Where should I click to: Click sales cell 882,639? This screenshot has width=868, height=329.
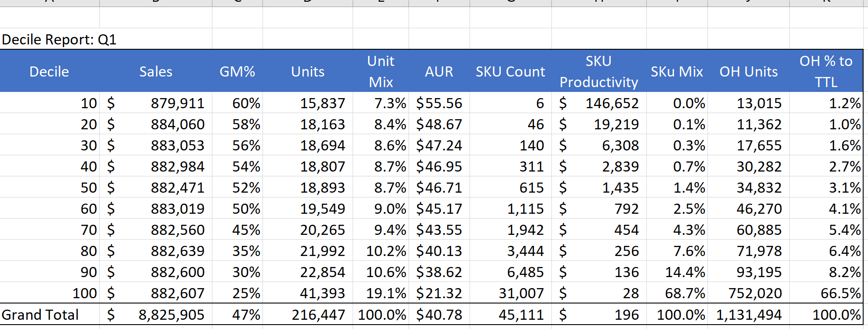point(156,251)
